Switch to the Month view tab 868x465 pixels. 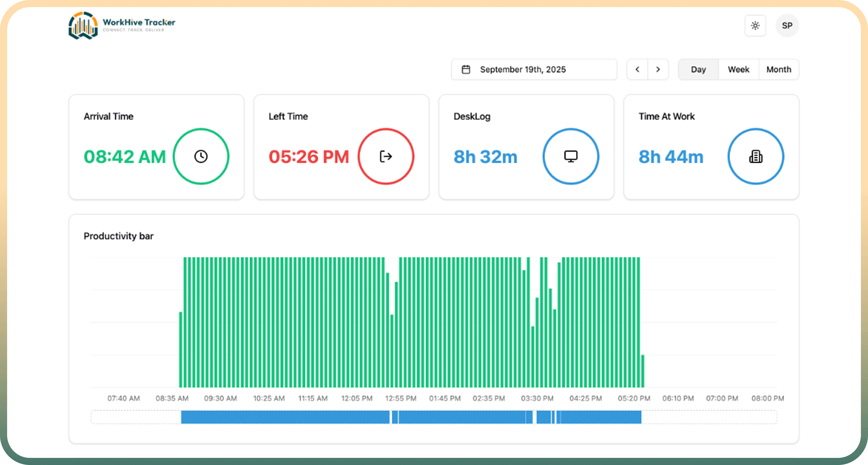(779, 69)
